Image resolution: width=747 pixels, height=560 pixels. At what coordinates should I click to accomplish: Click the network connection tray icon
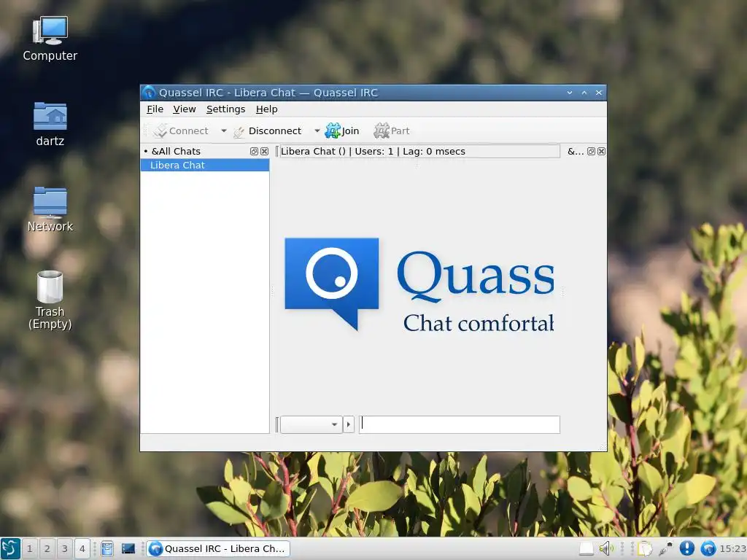(665, 548)
